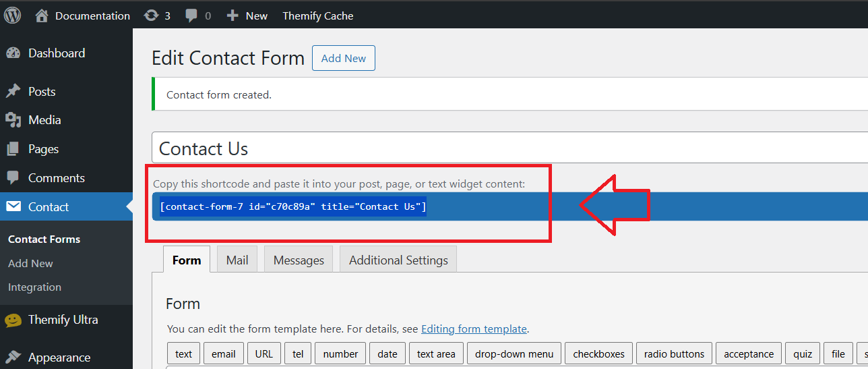The image size is (868, 369).
Task: Insert a checkboxes tag
Action: (x=598, y=353)
